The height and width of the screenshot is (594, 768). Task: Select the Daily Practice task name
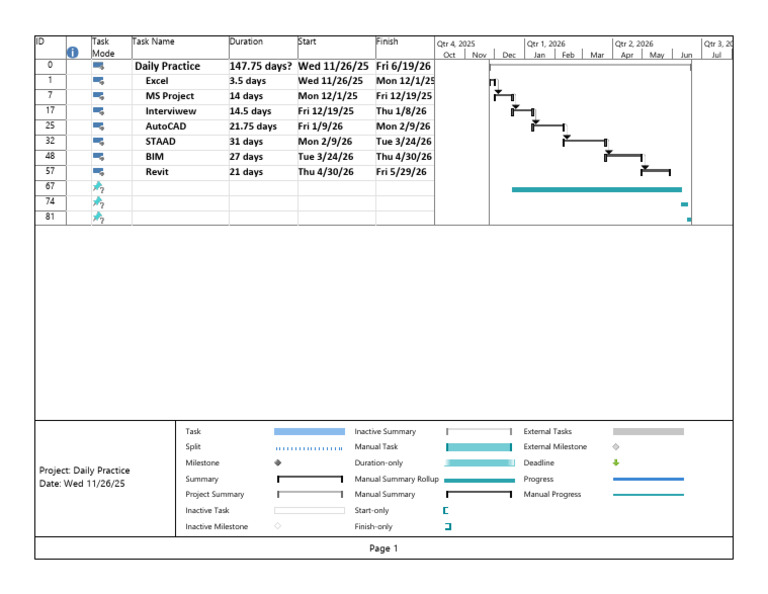[x=168, y=66]
